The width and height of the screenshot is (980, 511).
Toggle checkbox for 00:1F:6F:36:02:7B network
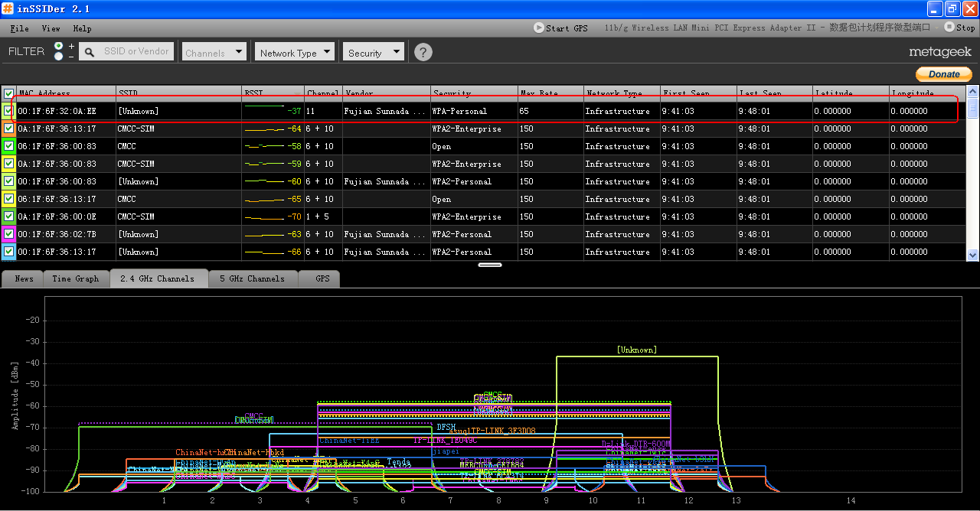[x=8, y=234]
